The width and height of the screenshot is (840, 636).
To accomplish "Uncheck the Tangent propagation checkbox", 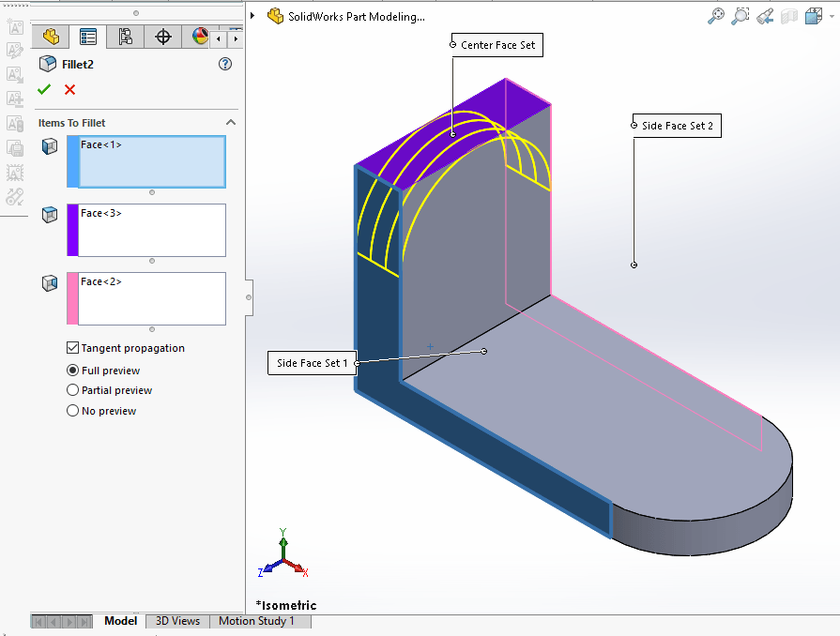I will (73, 348).
